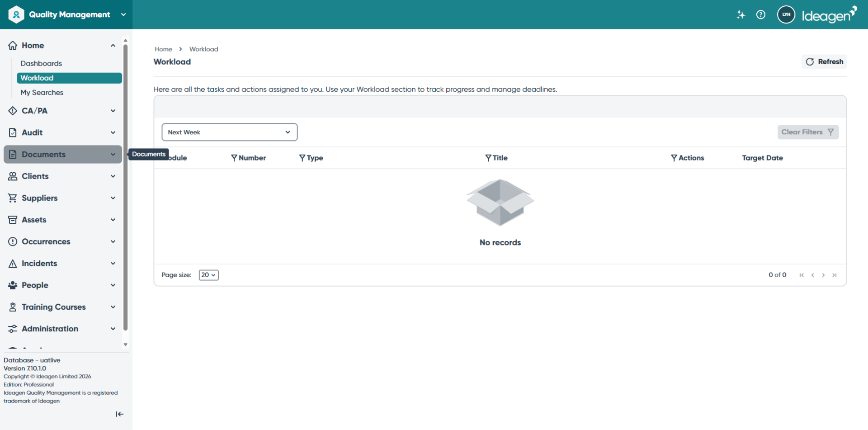Click the "Database - uatlive" footer text
Screen dimensions: 868x430
[x=32, y=360]
